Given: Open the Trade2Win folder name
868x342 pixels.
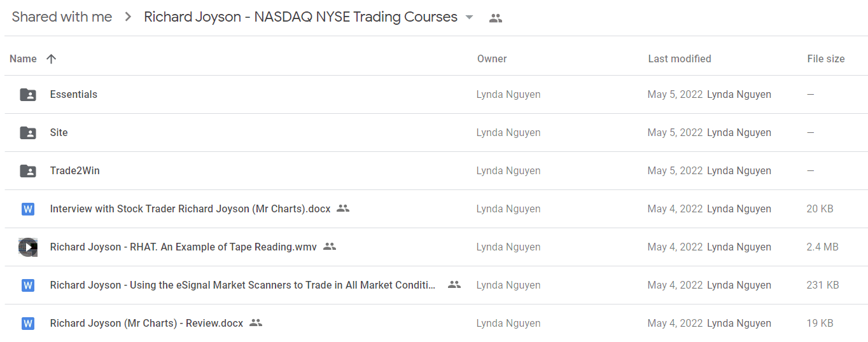Looking at the screenshot, I should click(x=75, y=170).
